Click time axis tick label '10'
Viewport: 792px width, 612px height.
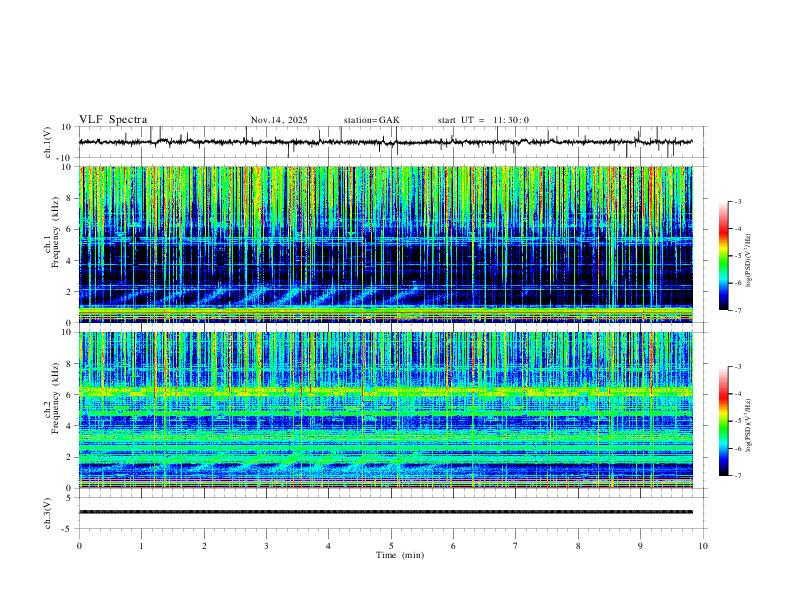[703, 546]
